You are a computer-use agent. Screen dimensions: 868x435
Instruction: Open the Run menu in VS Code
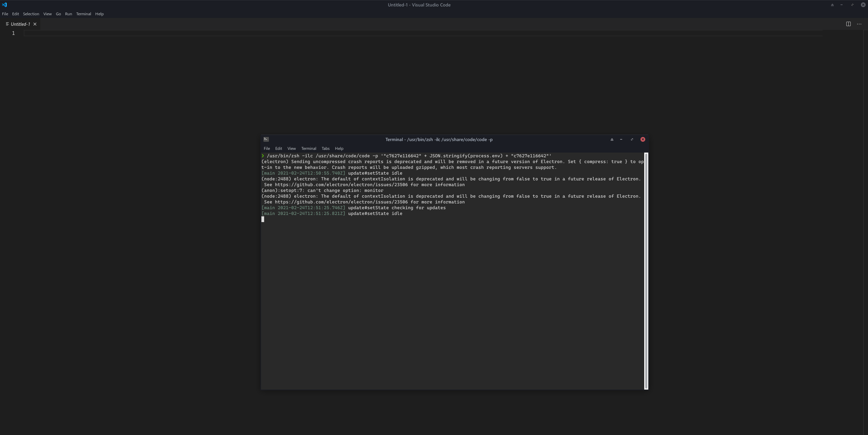pyautogui.click(x=68, y=14)
